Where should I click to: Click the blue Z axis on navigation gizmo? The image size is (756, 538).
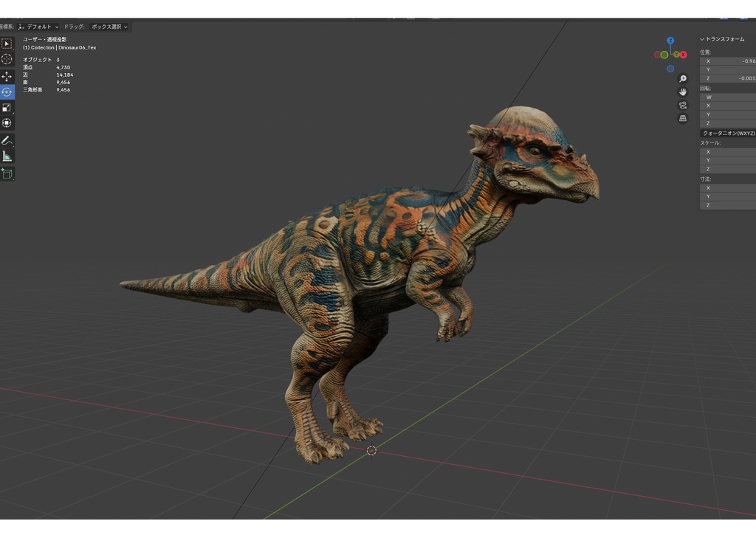coord(670,40)
